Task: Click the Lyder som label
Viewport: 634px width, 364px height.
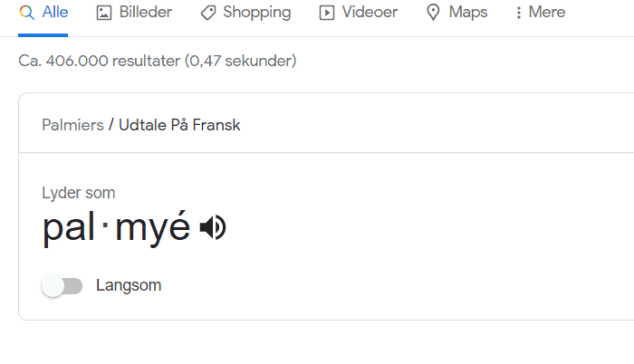Action: pyautogui.click(x=79, y=193)
